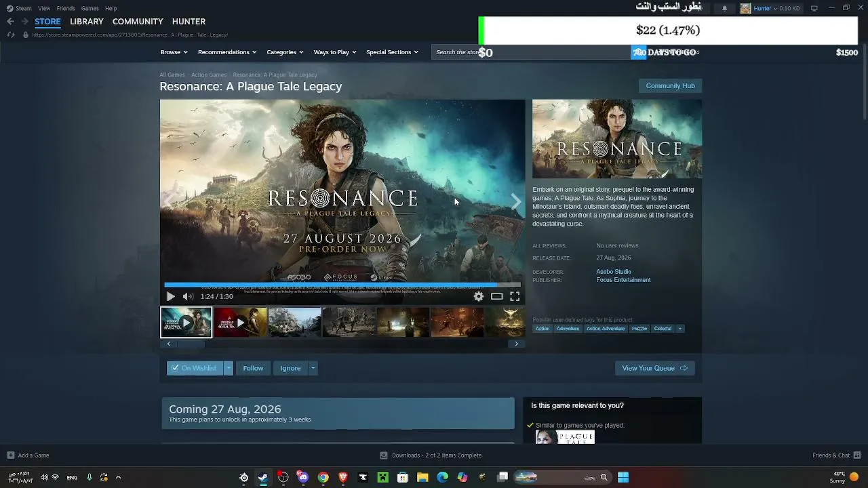Screen dimensions: 868x488
Task: Expand Ignore options dropdown arrow
Action: 313,368
